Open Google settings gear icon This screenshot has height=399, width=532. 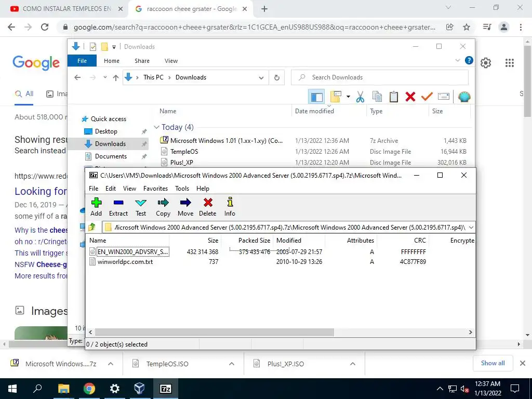(486, 63)
